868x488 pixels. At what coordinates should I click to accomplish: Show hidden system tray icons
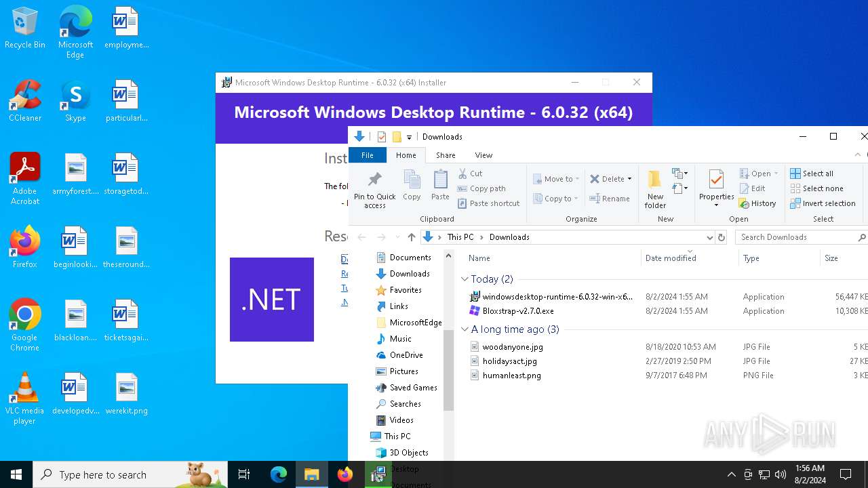[x=731, y=474]
